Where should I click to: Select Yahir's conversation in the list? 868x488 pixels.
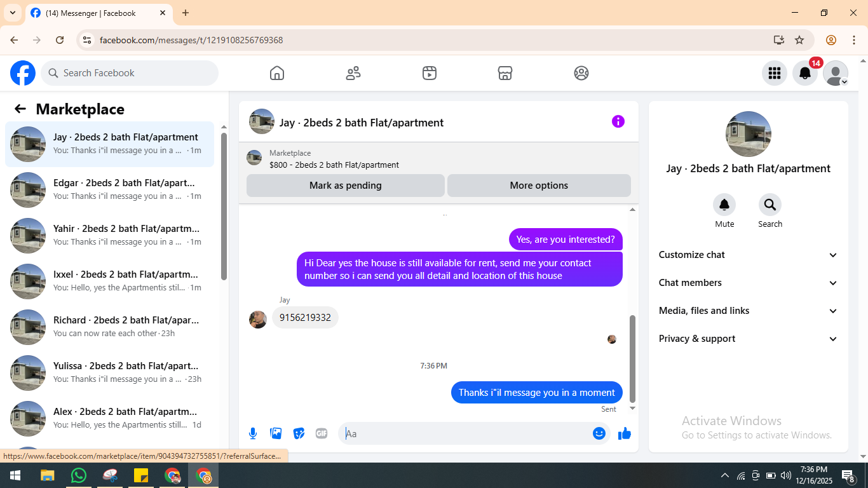pyautogui.click(x=109, y=236)
